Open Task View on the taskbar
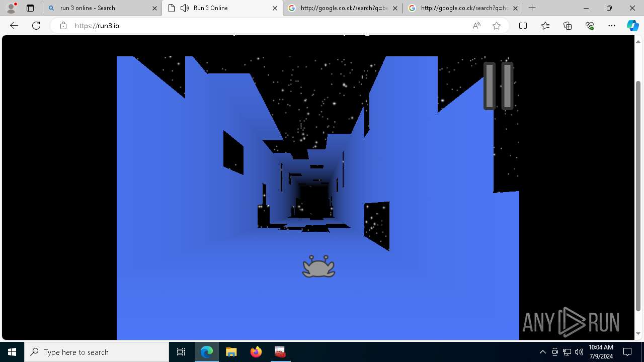644x362 pixels. tap(181, 352)
